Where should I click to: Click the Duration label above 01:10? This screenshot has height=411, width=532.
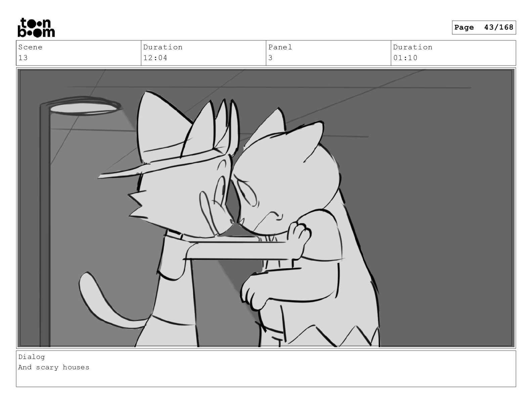coord(413,47)
